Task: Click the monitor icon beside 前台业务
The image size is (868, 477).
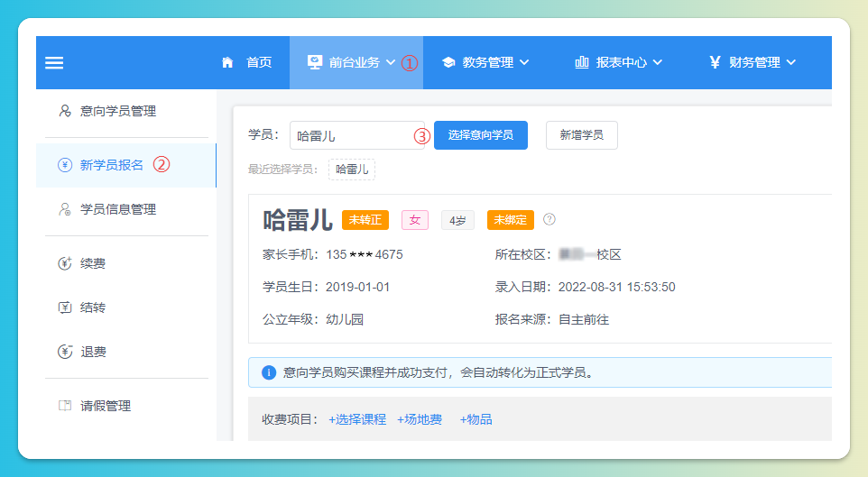Action: click(x=314, y=62)
